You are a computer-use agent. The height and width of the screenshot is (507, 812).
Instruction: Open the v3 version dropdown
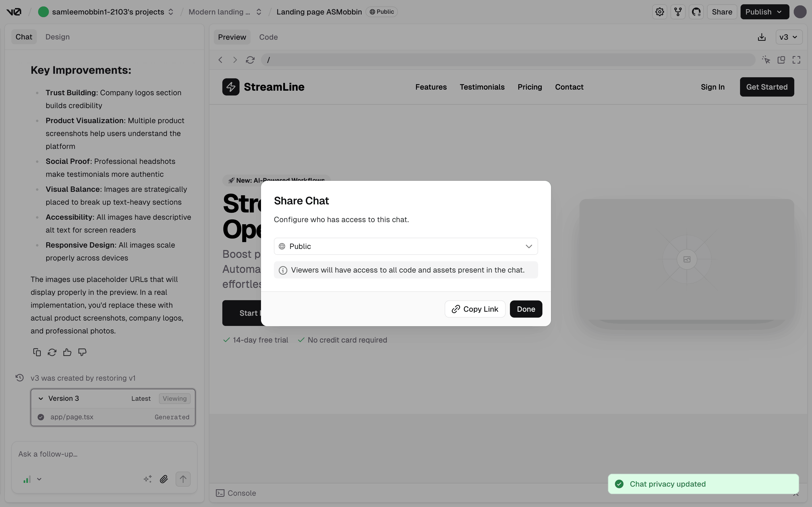789,37
